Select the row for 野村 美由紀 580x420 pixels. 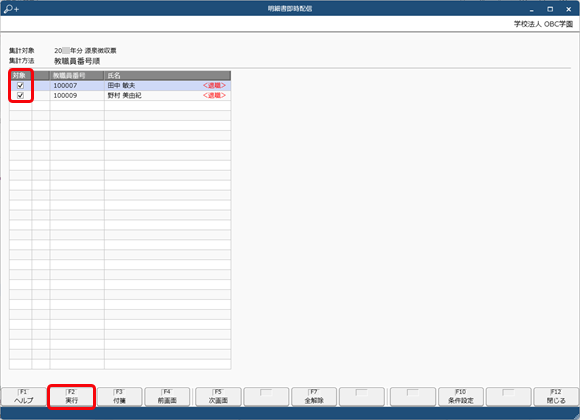120,95
